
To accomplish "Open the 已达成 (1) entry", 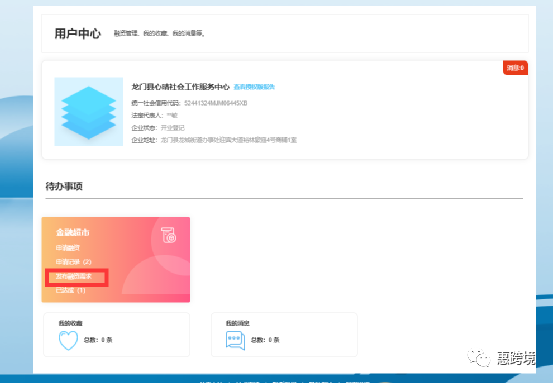I will coord(71,290).
